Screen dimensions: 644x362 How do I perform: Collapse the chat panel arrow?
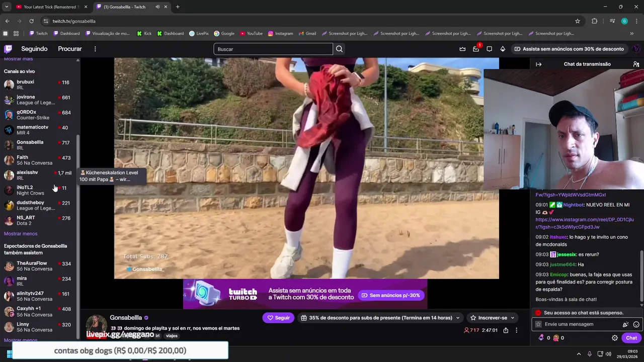click(x=538, y=64)
